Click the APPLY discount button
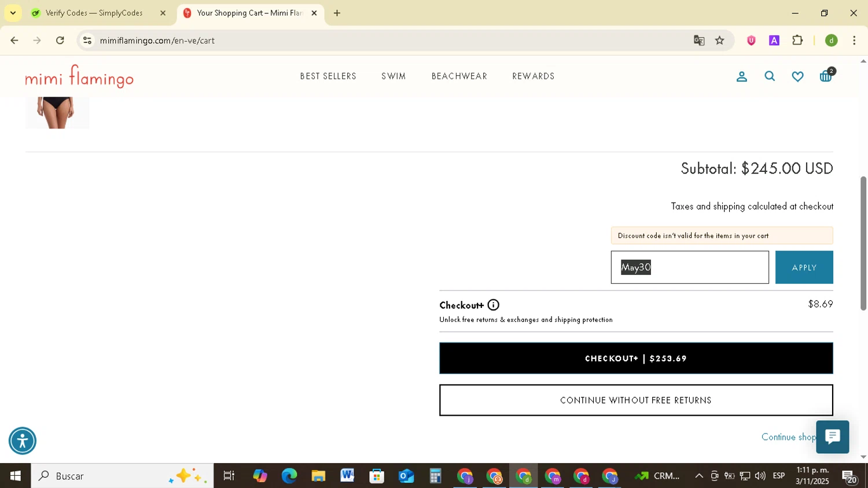This screenshot has height=488, width=868. coord(804,267)
